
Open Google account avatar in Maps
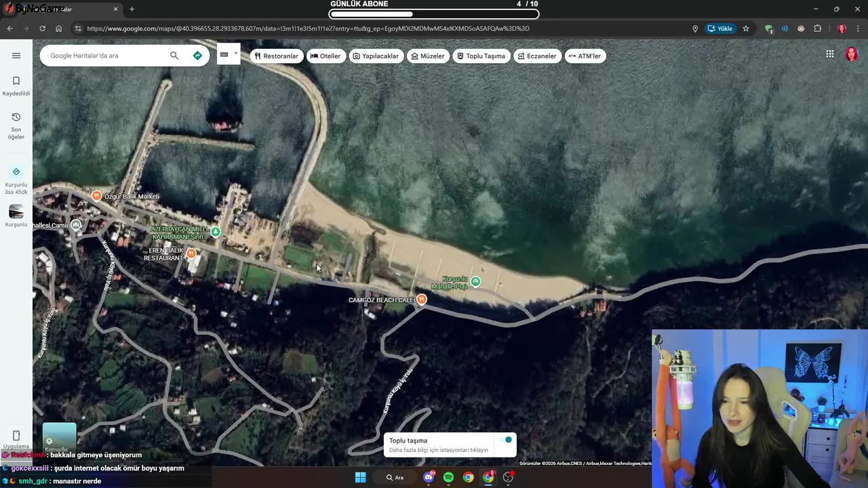pyautogui.click(x=852, y=54)
